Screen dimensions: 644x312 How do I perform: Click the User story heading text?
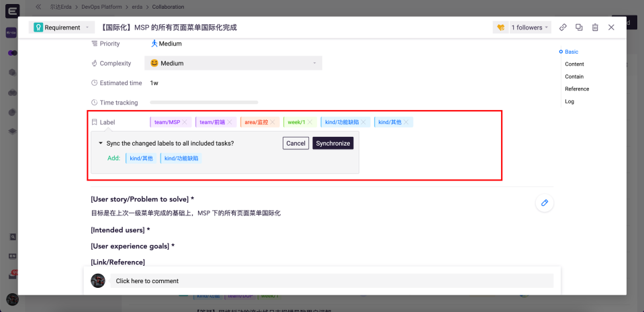142,199
